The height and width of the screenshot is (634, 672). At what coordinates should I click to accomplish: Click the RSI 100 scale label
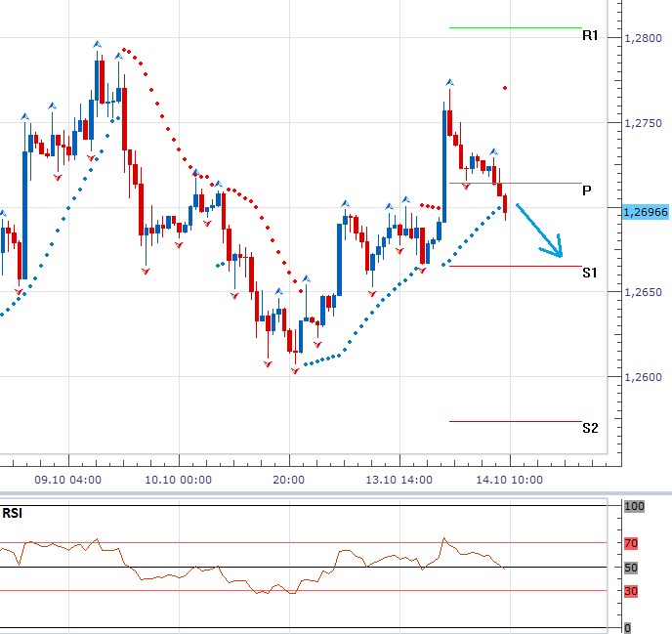pos(634,506)
